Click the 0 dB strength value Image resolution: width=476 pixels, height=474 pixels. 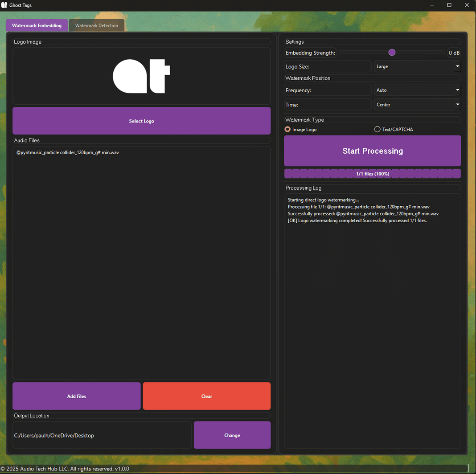(x=454, y=53)
